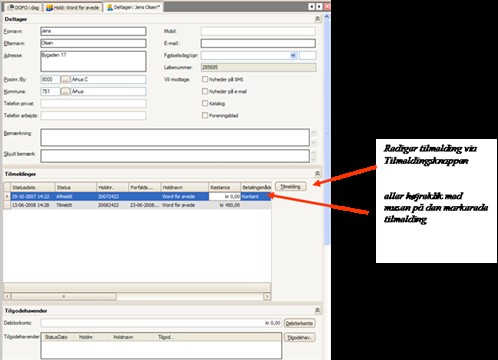Select the Afmeldt row dated 29-10-2007
Viewport: 498px width, 360px height.
click(x=137, y=196)
